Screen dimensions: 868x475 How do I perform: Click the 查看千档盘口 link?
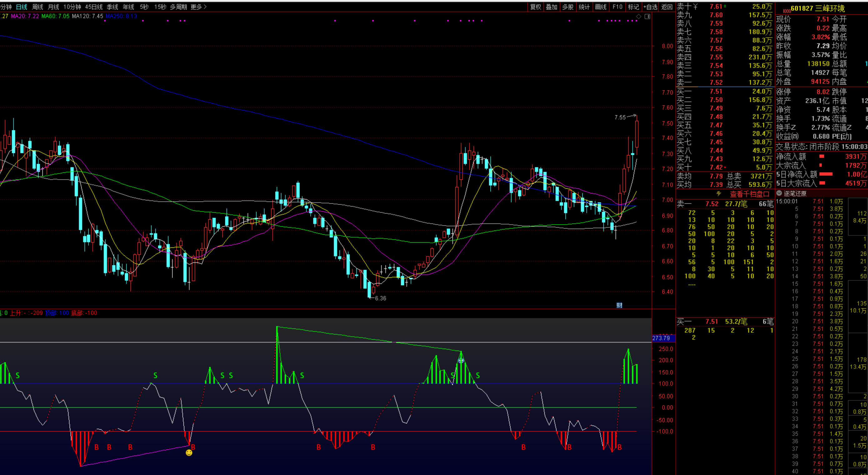coord(750,194)
